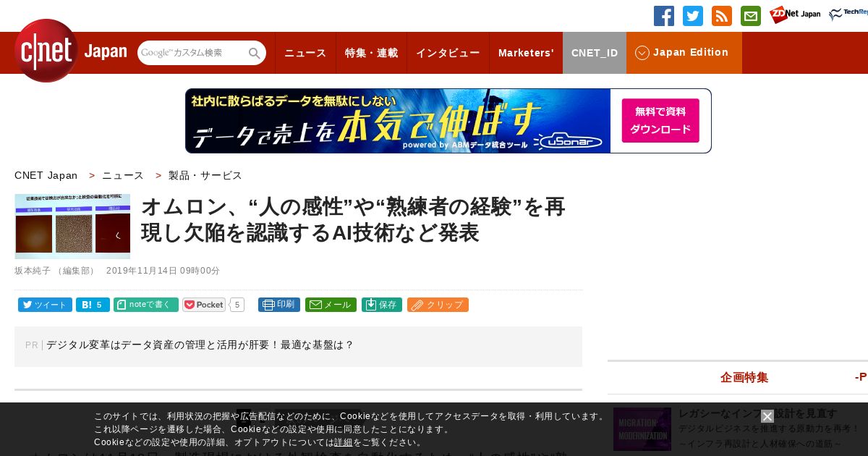Open the Migration Modernization thumbnail

[x=642, y=429]
